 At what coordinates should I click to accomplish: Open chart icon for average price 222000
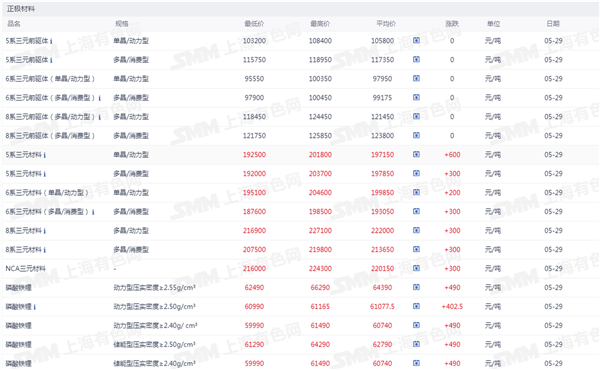pyautogui.click(x=416, y=230)
